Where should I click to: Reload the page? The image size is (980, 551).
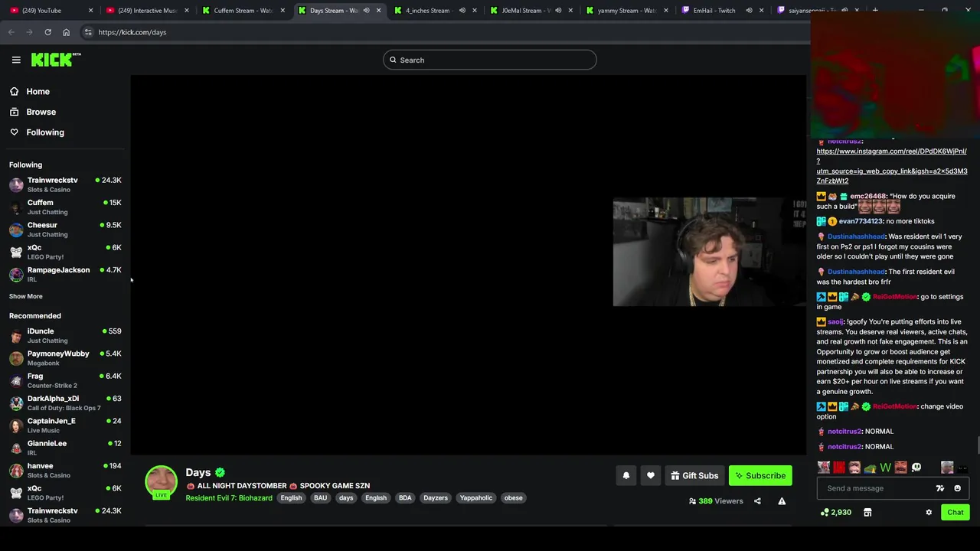click(x=47, y=32)
